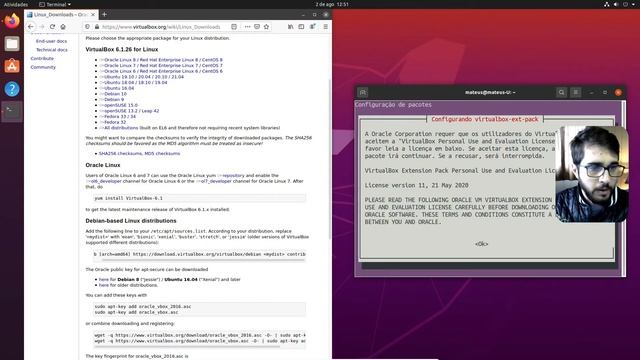Open a new Firefox tab
Image resolution: width=640 pixels, height=360 pixels.
click(x=104, y=14)
